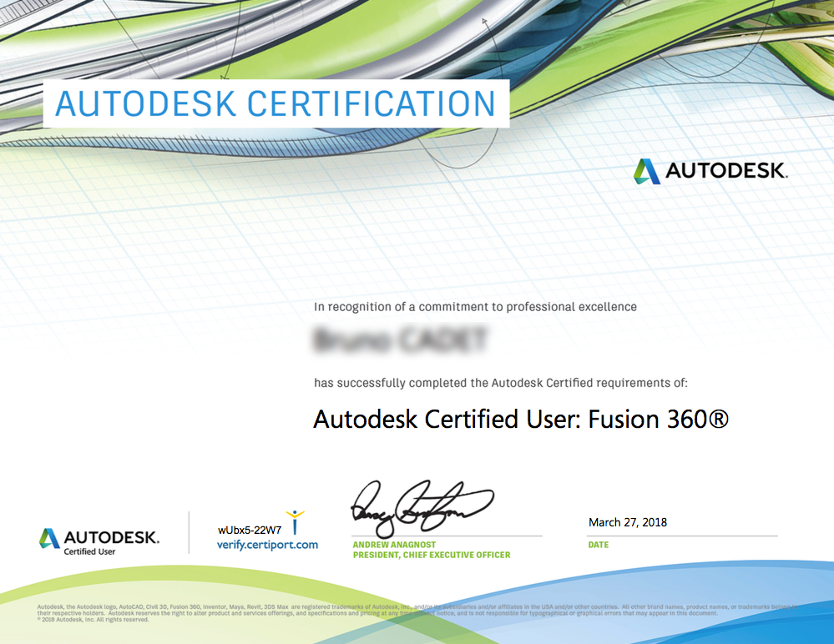Click the Autodesk Certified User logo icon
The height and width of the screenshot is (644, 834).
pos(49,538)
